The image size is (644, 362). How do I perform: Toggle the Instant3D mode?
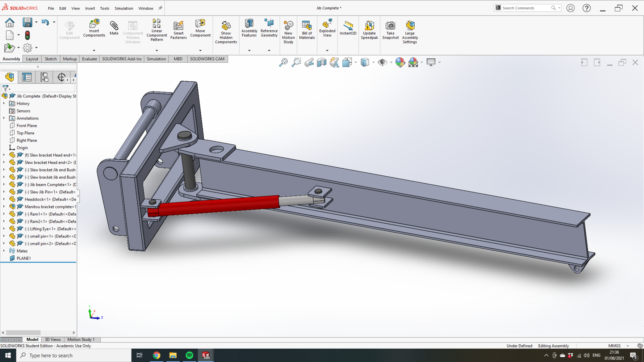click(348, 28)
